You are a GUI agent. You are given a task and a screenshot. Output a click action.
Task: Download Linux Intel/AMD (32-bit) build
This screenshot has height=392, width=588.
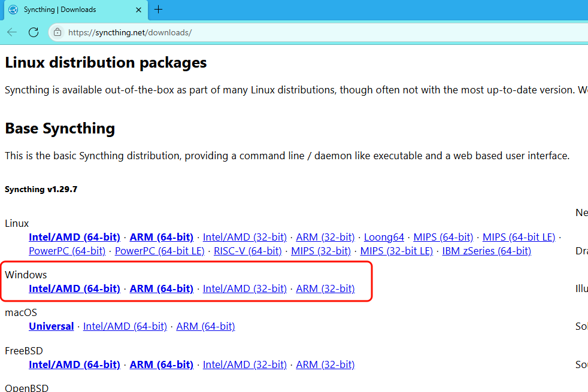(x=245, y=237)
